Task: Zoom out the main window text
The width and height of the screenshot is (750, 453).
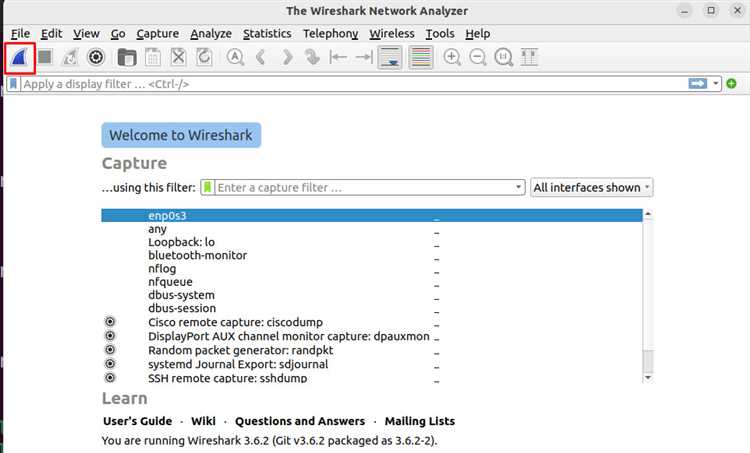Action: 478,57
